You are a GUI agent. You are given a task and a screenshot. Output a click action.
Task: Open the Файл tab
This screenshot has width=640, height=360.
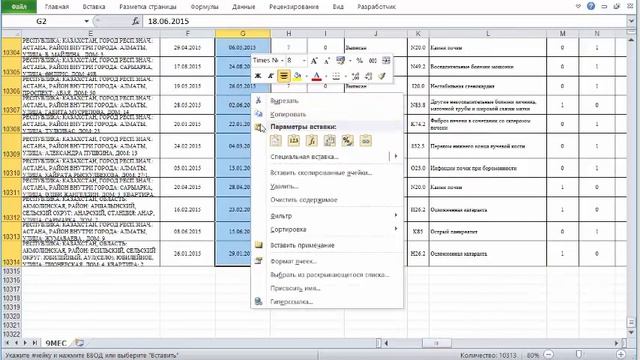point(19,7)
